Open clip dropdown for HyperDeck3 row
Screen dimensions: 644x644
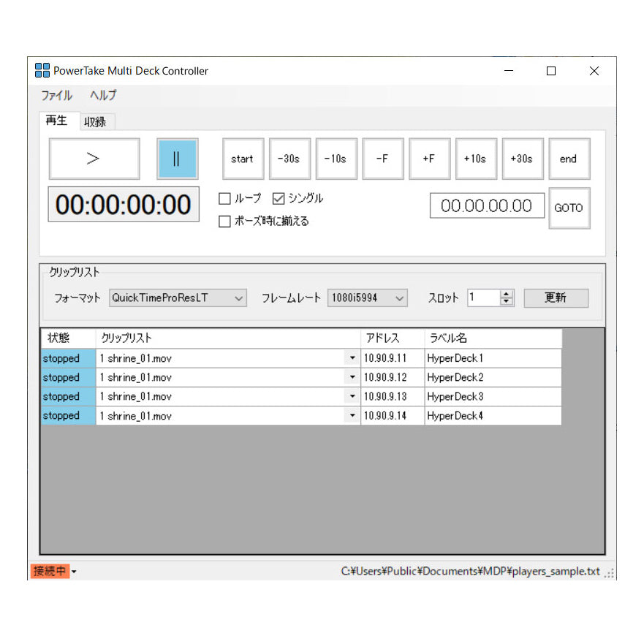click(352, 397)
